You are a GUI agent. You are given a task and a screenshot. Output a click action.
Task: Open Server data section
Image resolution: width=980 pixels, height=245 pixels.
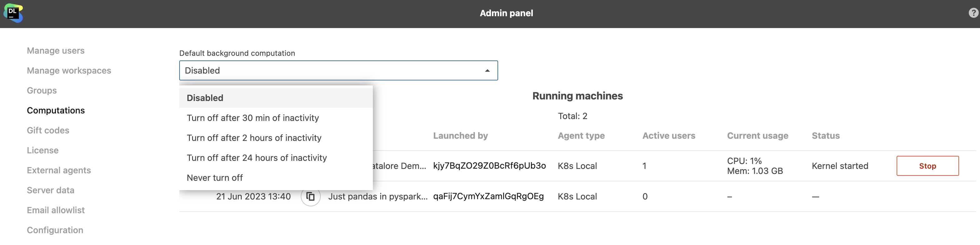click(51, 190)
